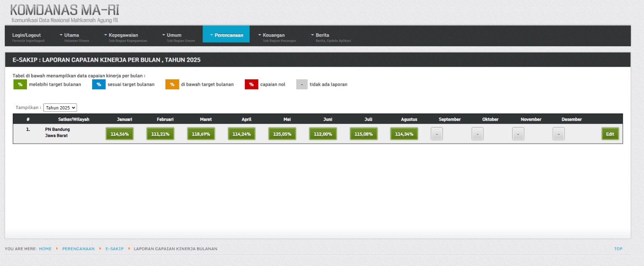This screenshot has height=266, width=644.
Task: Open Januari 114,56% achievement button
Action: (120, 134)
